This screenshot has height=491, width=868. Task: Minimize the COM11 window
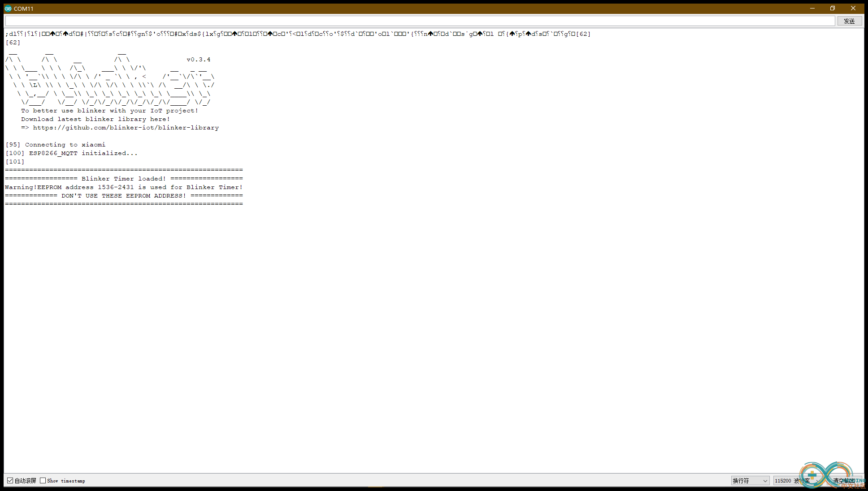tap(812, 8)
